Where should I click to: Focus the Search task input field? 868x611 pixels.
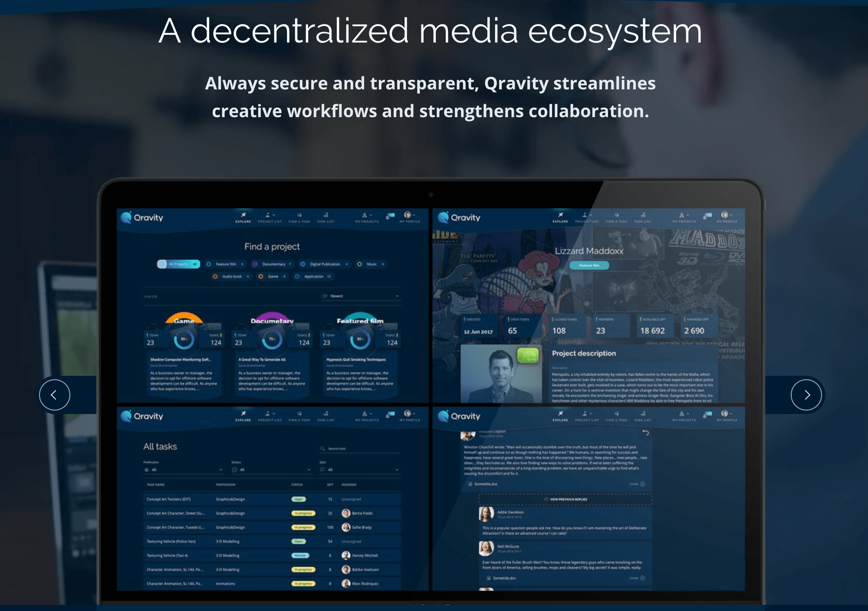(x=360, y=449)
